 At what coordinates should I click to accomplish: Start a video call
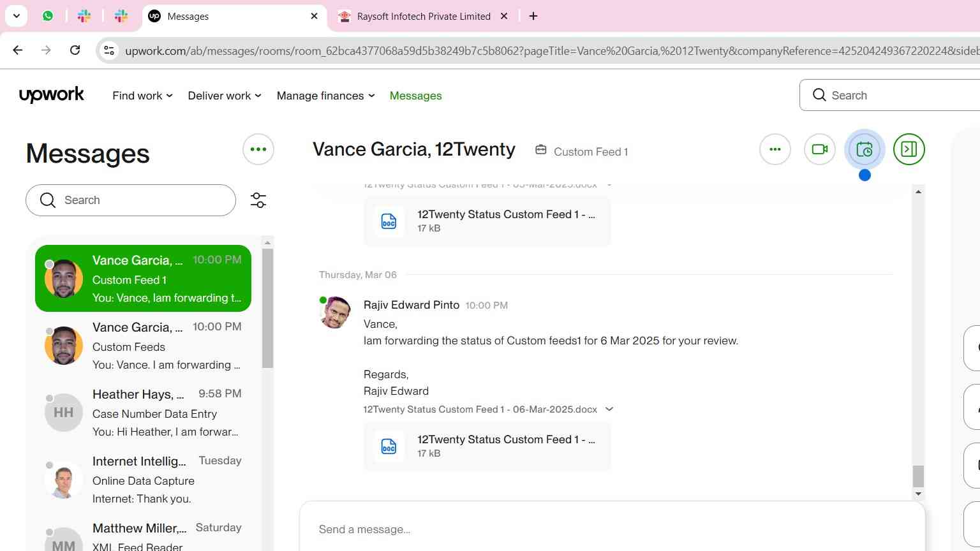point(820,149)
